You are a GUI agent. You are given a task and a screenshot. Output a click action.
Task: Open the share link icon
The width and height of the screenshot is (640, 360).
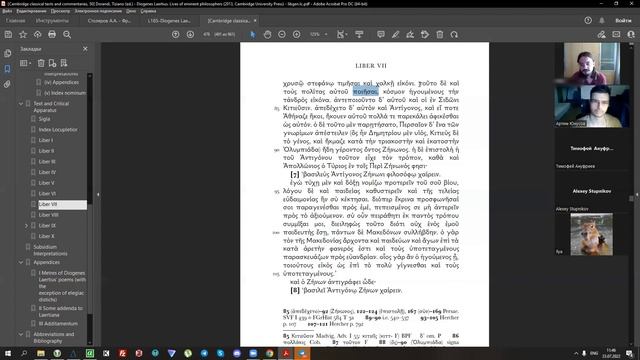click(601, 35)
